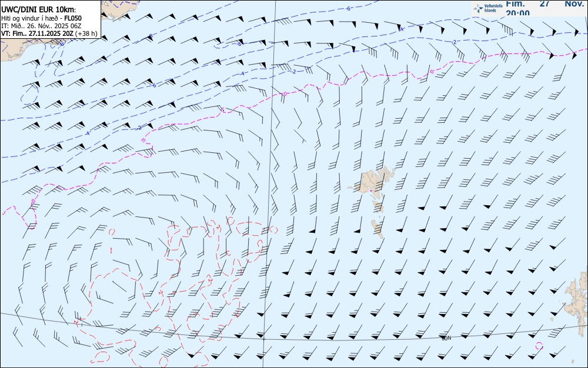The width and height of the screenshot is (588, 368).
Task: Click the 'UWC/DINI EUR 10km:' map title
Action: coord(39,10)
